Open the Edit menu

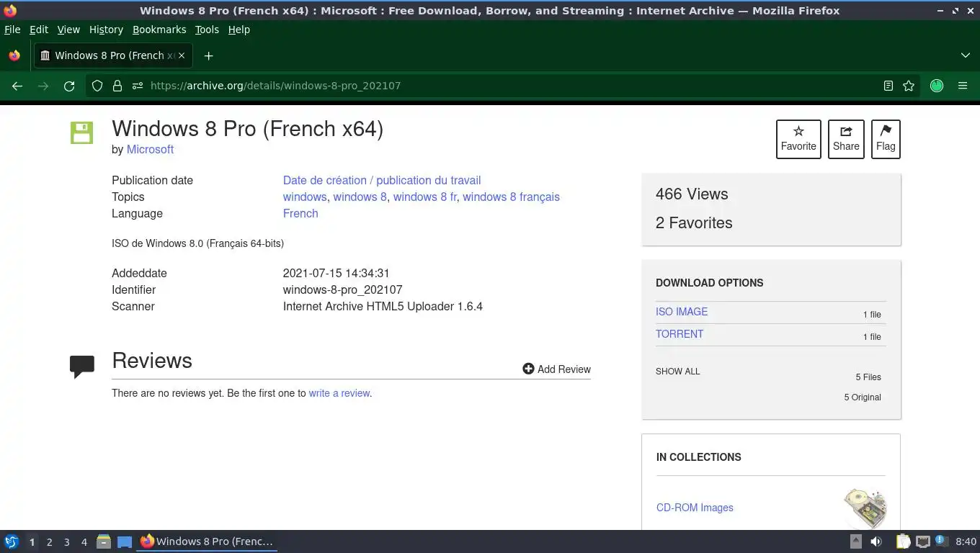(39, 30)
